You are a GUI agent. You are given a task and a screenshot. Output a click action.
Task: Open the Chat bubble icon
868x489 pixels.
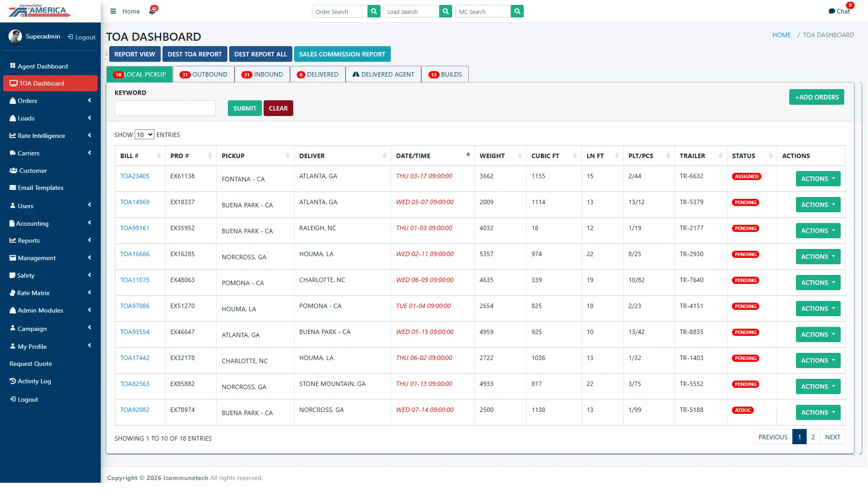coord(832,11)
